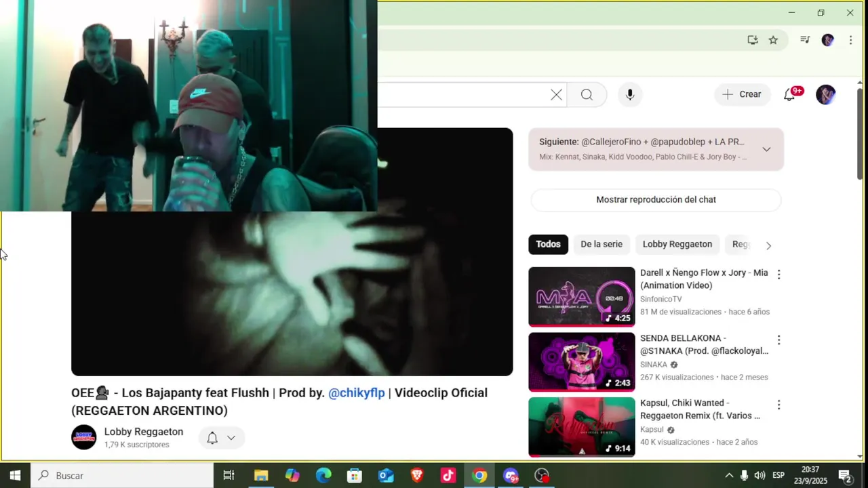Open Chrome three-dot menu
The width and height of the screenshot is (868, 488).
850,40
